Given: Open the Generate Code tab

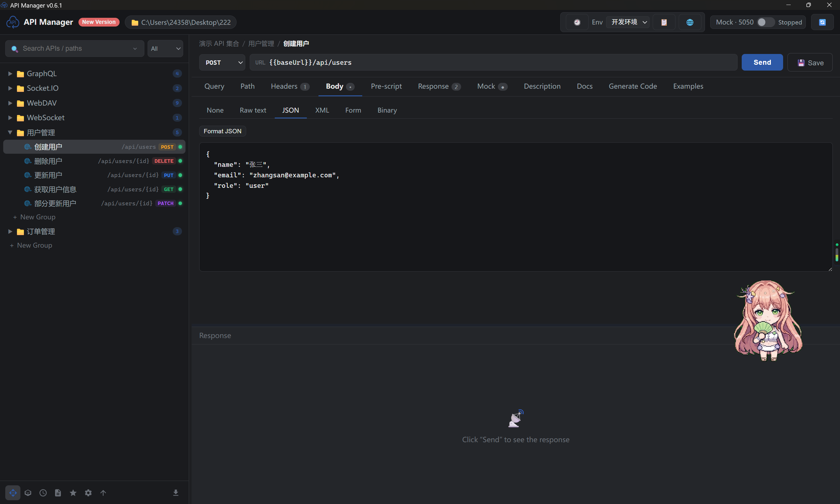Looking at the screenshot, I should [x=633, y=86].
